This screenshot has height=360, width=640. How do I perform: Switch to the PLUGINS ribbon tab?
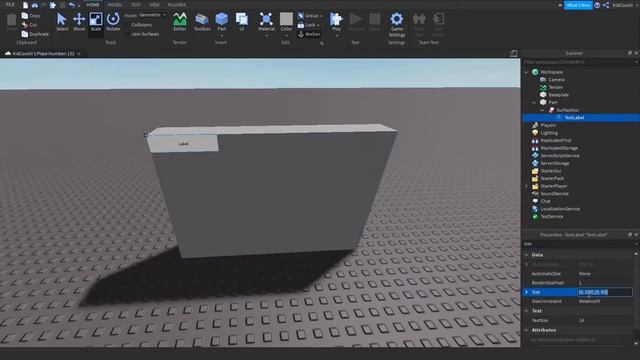[177, 5]
